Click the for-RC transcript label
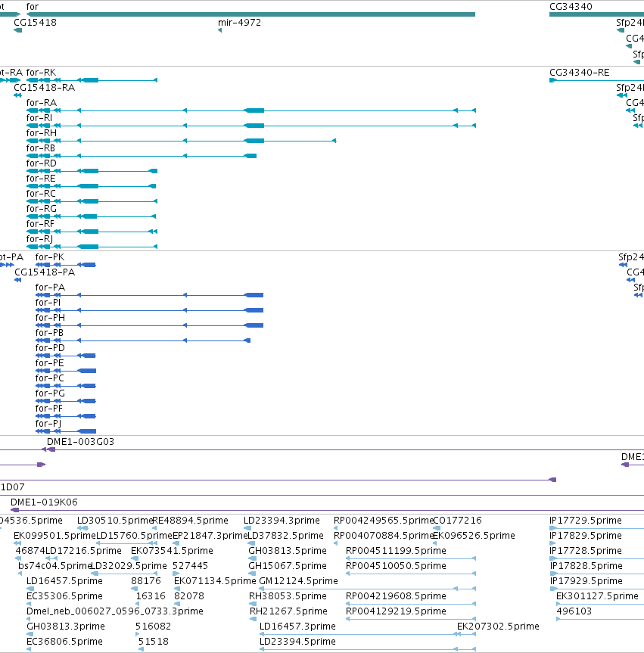Screen dimensions: 644x653 pyautogui.click(x=41, y=193)
